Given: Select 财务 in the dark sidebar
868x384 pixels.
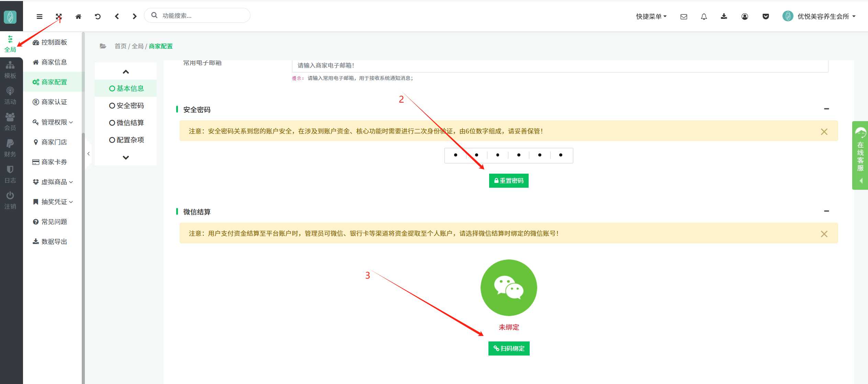Looking at the screenshot, I should [x=10, y=149].
